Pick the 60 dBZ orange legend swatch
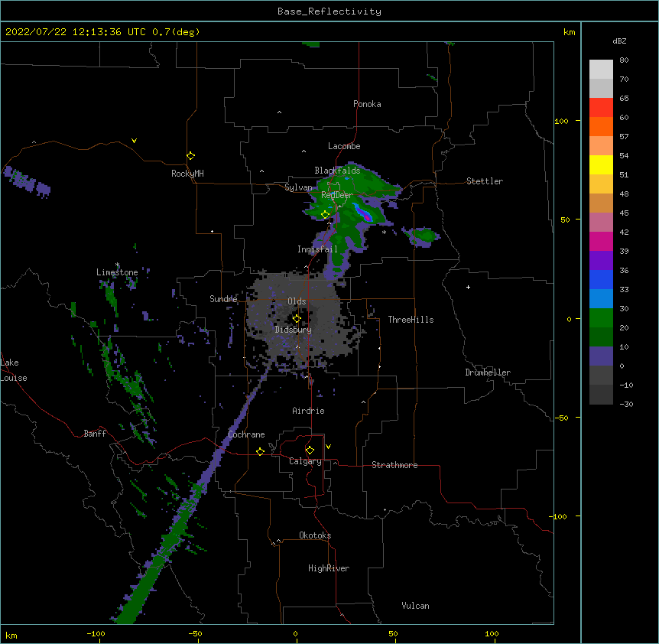Image resolution: width=659 pixels, height=644 pixels. [601, 126]
